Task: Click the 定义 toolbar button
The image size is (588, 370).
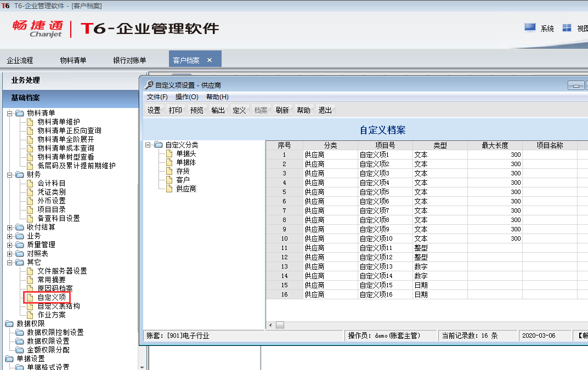Action: 239,110
